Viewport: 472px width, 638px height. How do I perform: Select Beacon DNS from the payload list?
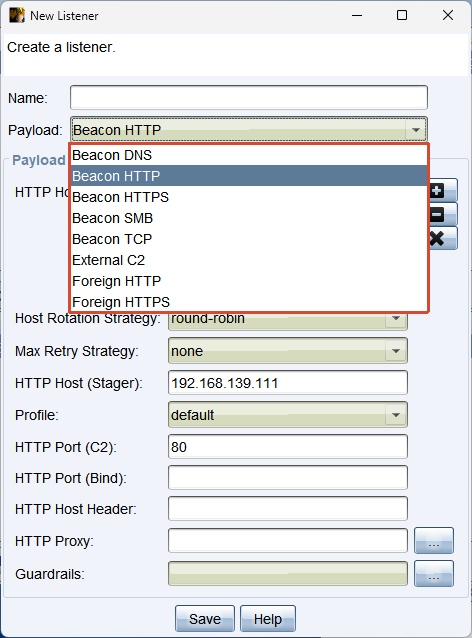[x=249, y=155]
